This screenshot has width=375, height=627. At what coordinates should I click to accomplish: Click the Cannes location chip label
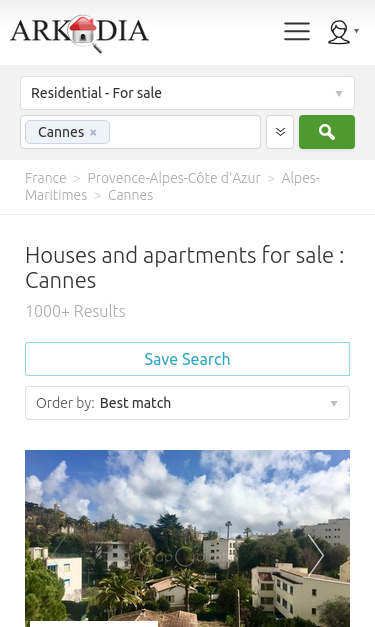(x=61, y=132)
